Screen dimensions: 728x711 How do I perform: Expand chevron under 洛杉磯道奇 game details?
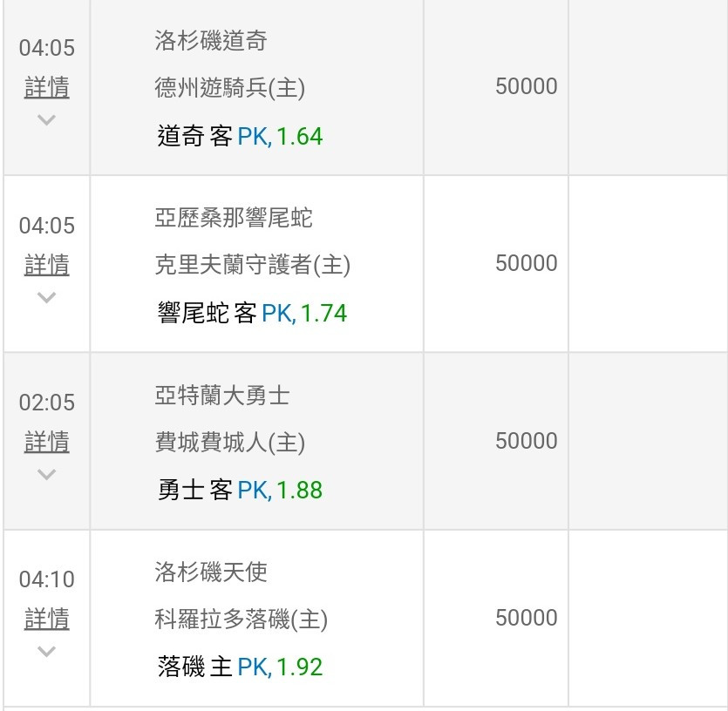pyautogui.click(x=46, y=119)
